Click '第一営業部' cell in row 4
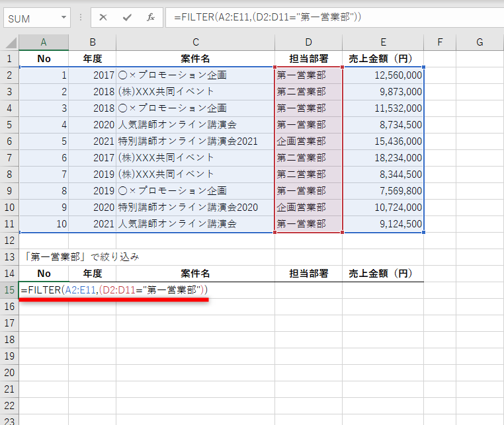Image resolution: width=504 pixels, height=425 pixels. click(309, 108)
